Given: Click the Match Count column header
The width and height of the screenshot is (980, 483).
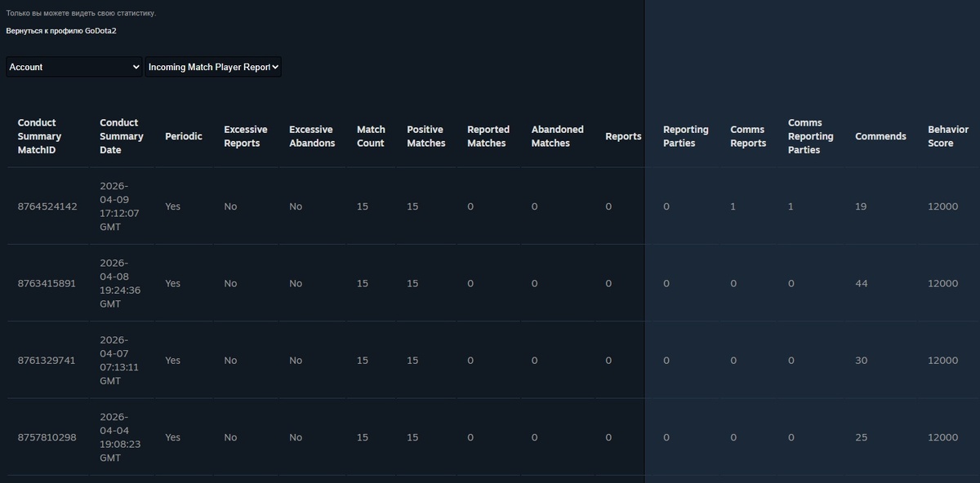Looking at the screenshot, I should tap(371, 136).
